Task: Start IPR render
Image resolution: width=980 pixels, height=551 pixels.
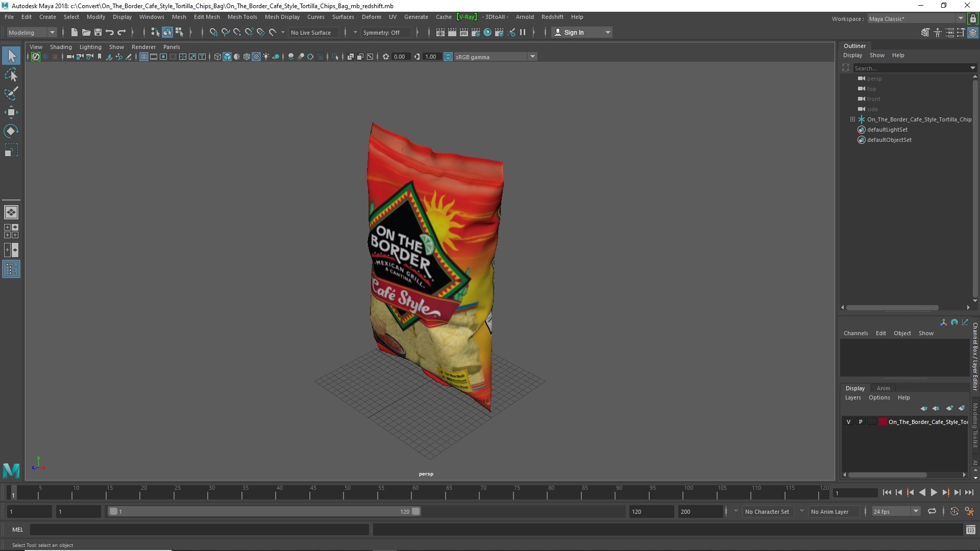Action: pos(464,32)
